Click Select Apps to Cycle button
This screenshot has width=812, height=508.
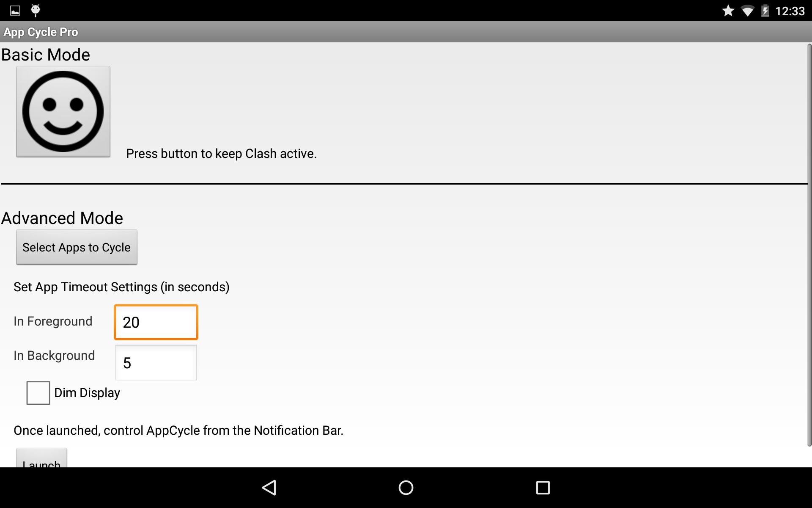click(x=77, y=247)
